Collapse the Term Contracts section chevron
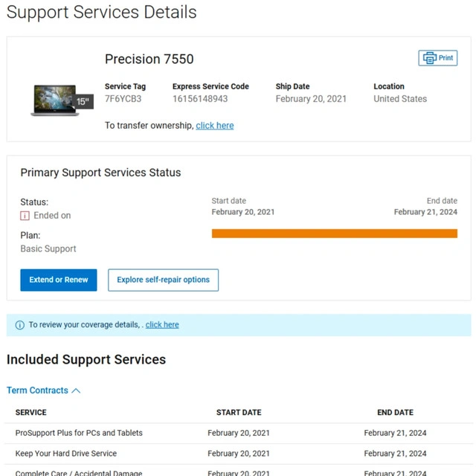The image size is (476, 476). pyautogui.click(x=76, y=390)
